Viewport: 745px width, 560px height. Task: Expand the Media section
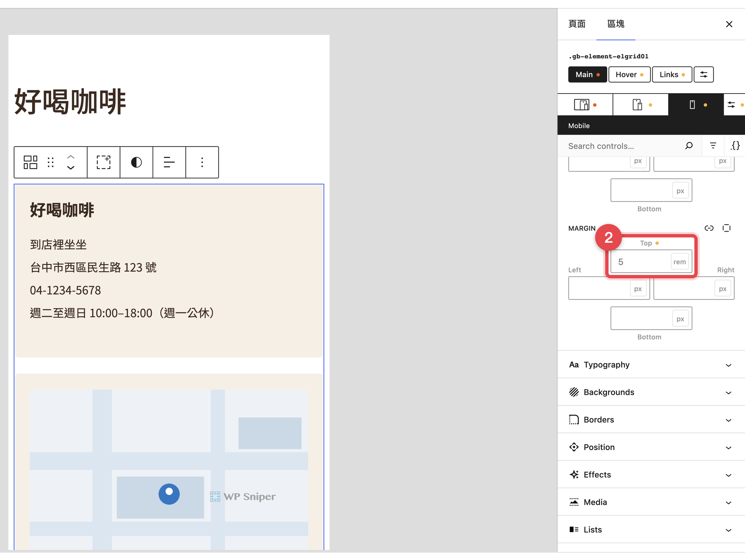click(x=651, y=502)
